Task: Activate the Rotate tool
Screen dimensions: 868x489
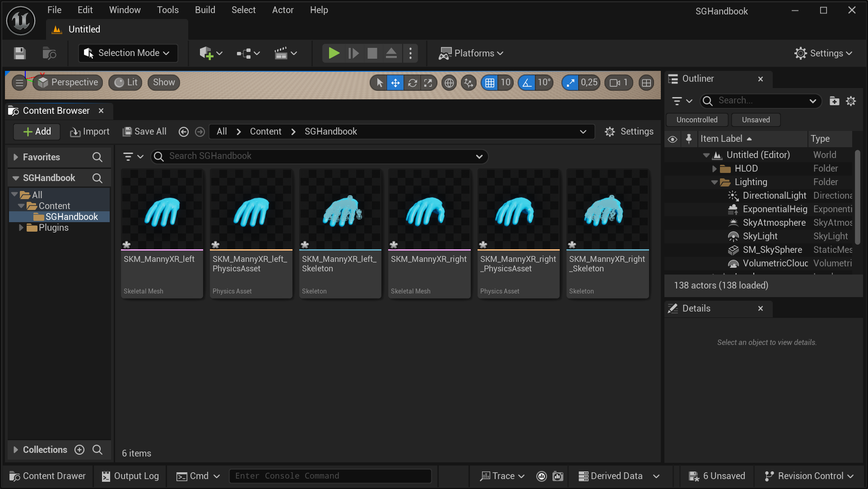Action: pyautogui.click(x=412, y=83)
